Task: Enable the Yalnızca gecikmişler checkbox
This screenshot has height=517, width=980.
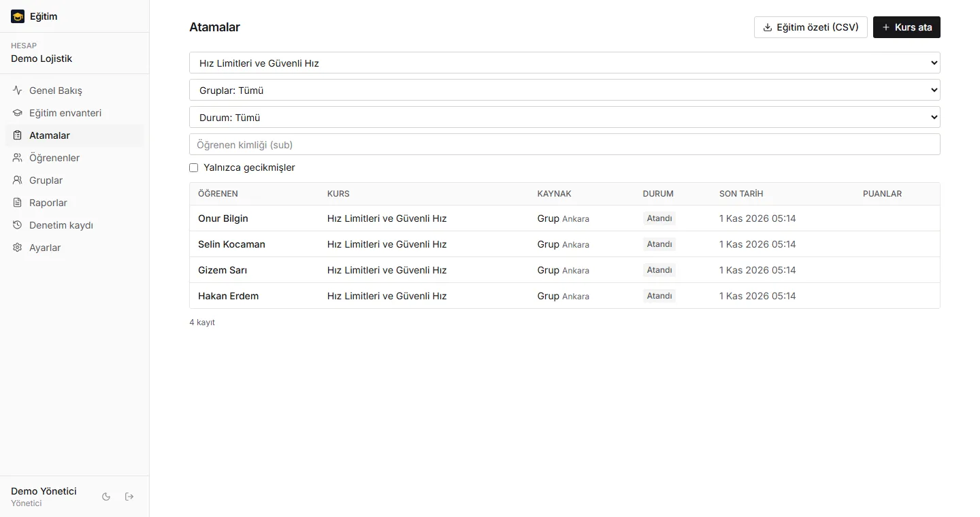Action: tap(194, 167)
